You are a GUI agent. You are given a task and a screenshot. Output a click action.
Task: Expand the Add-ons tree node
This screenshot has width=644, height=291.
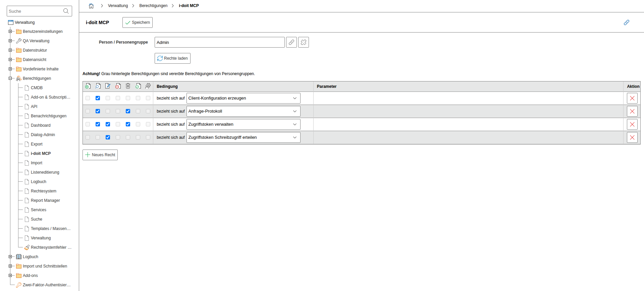pos(10,276)
